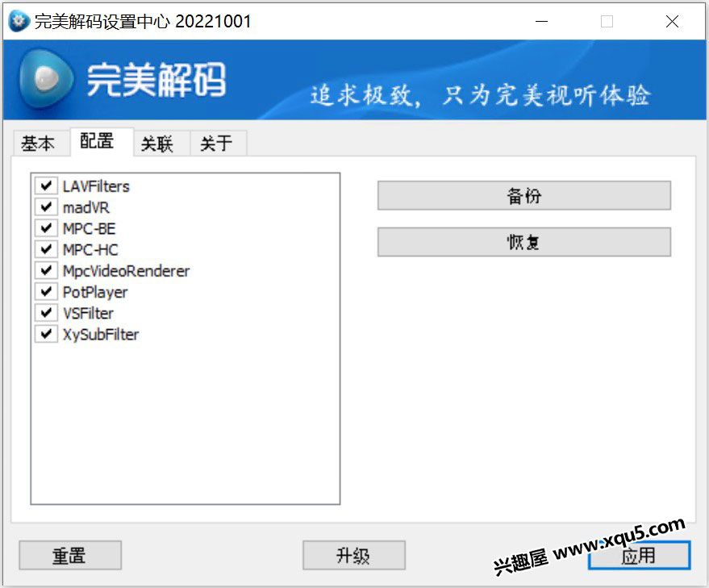This screenshot has height=588, width=709.
Task: Click the title bar app icon
Action: 19,21
